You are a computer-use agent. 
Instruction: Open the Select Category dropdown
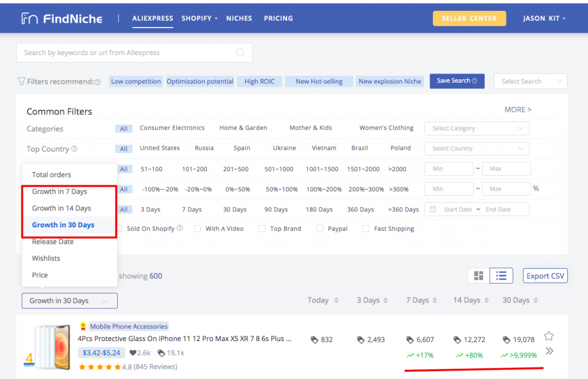[x=477, y=128]
